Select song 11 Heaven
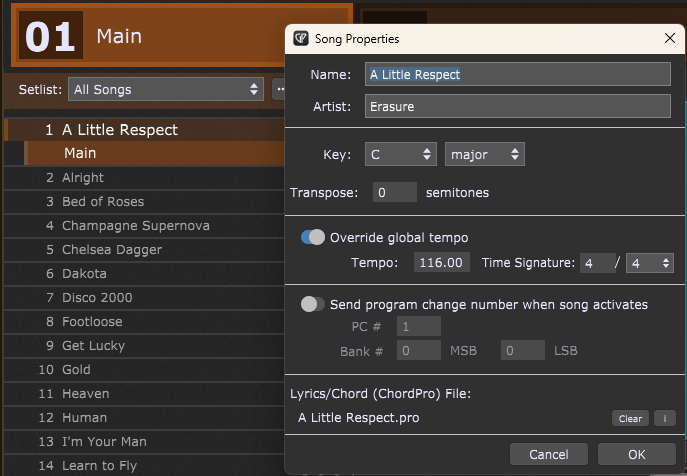This screenshot has height=476, width=687. (x=145, y=394)
